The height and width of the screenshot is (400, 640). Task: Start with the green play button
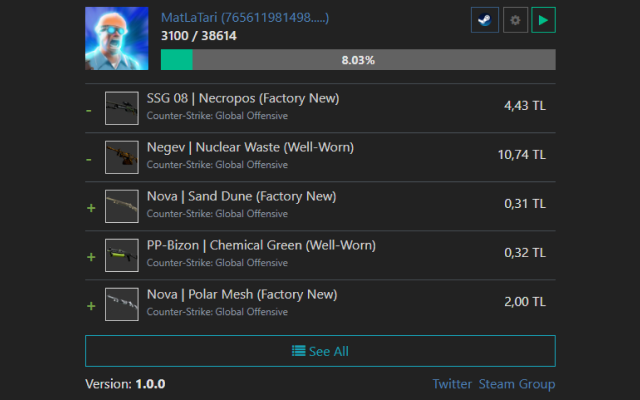543,20
